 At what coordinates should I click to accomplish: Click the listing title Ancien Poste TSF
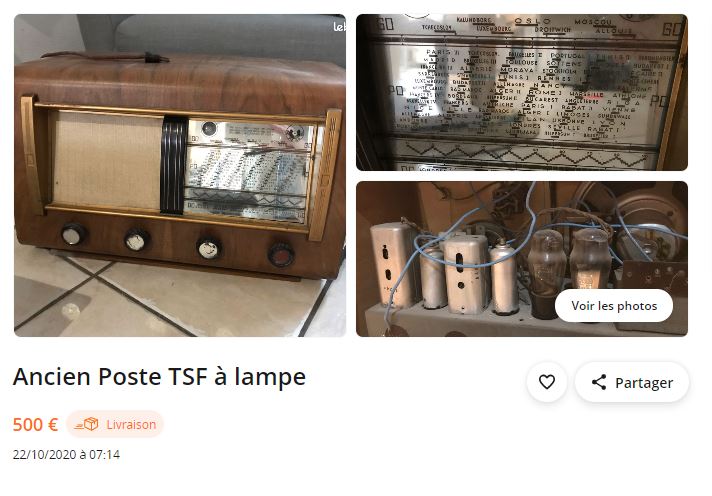coord(159,377)
